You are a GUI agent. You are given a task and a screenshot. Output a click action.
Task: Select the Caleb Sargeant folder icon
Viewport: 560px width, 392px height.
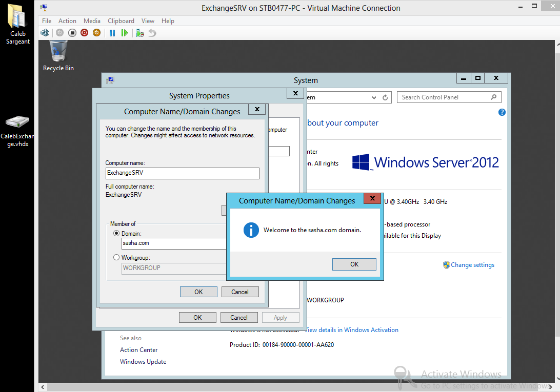click(x=17, y=24)
